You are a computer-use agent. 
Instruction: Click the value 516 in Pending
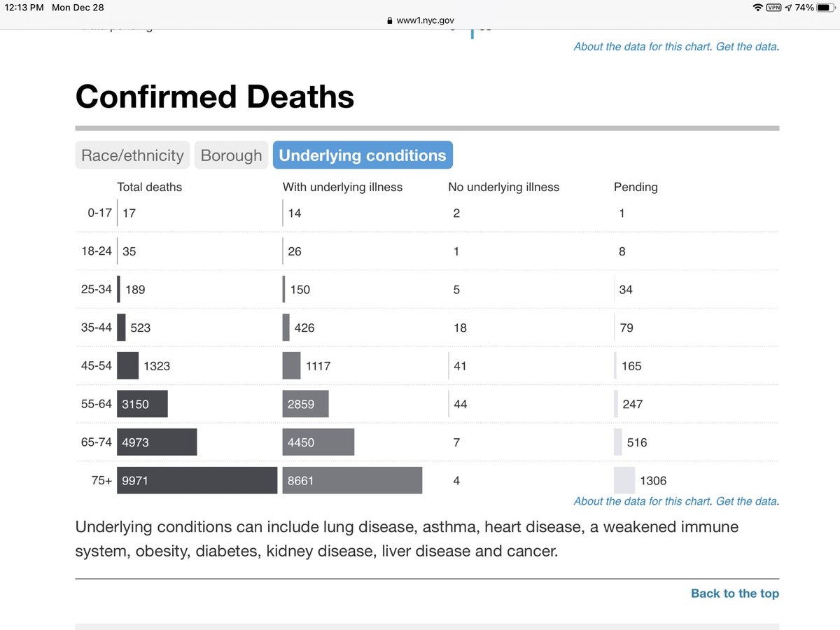point(637,442)
